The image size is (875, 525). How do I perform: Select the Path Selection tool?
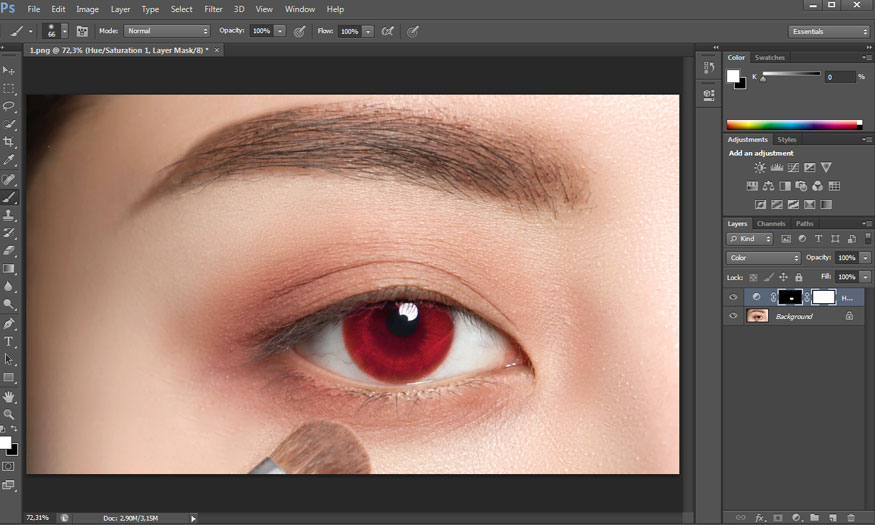pyautogui.click(x=8, y=359)
